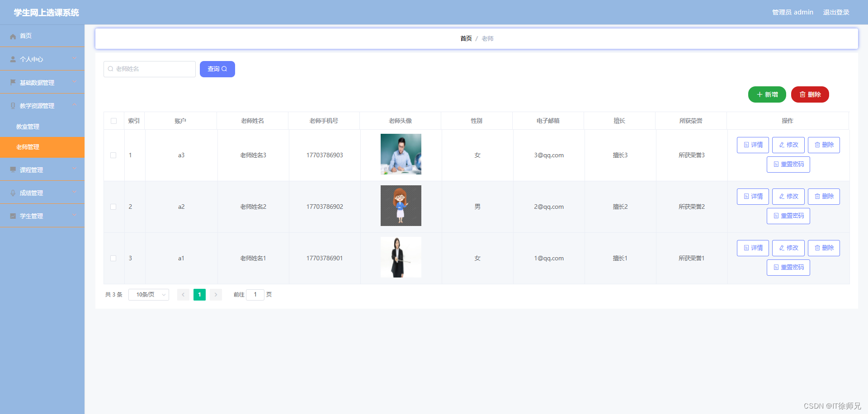Viewport: 868px width, 414px height.
Task: Click the microphone icon beside 成绩管理
Action: click(13, 192)
